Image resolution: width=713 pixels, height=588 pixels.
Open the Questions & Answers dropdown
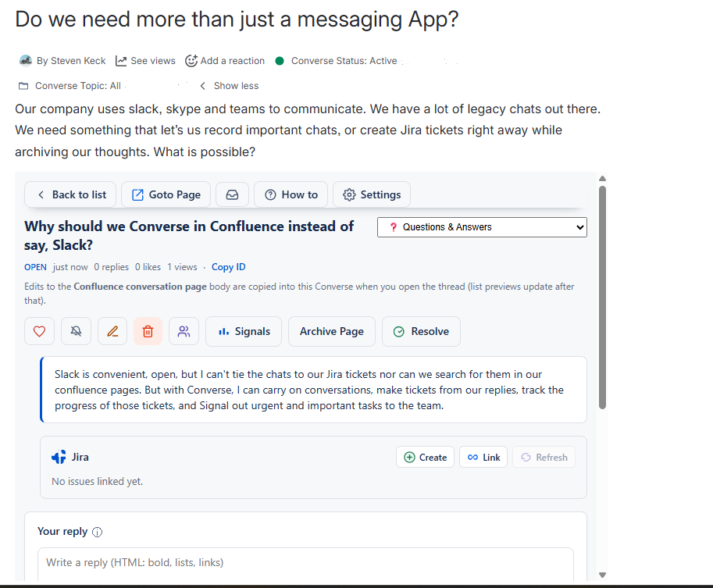[482, 227]
